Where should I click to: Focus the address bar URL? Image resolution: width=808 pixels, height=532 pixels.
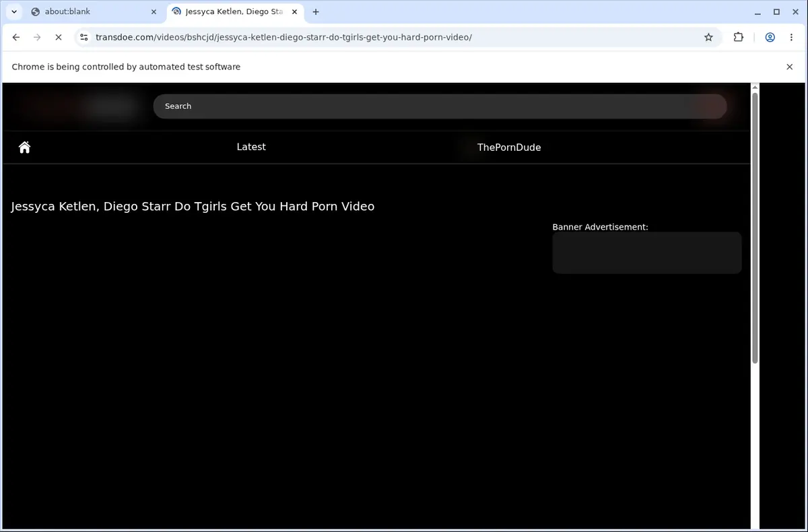click(x=283, y=37)
